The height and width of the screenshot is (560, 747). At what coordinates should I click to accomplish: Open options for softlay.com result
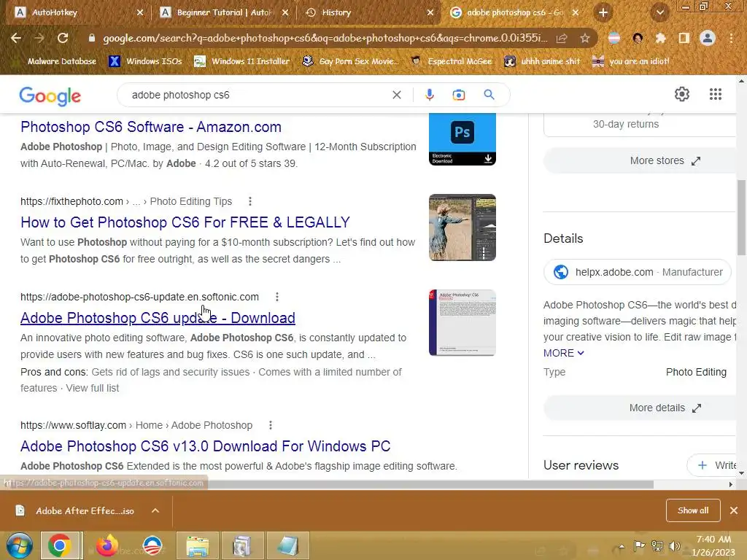coord(271,425)
